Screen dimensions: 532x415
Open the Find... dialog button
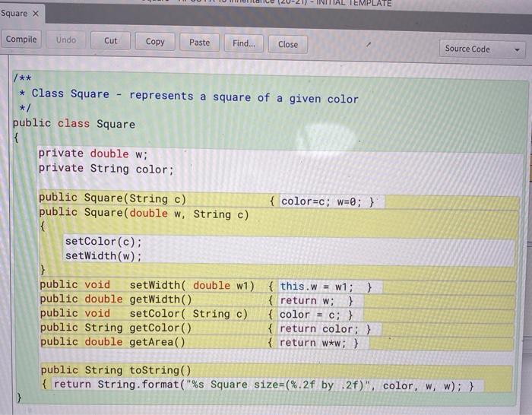(x=244, y=43)
